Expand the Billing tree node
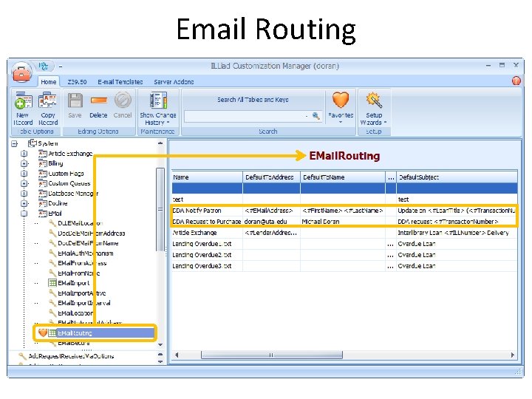The image size is (532, 399). click(x=24, y=163)
